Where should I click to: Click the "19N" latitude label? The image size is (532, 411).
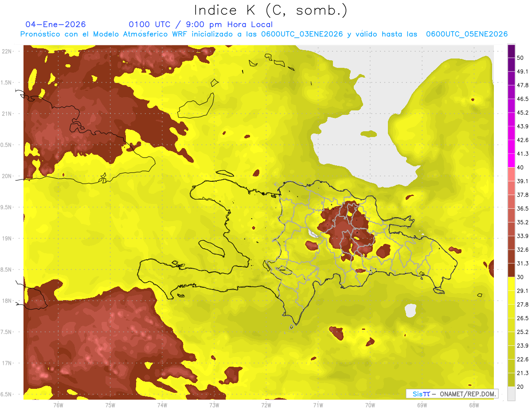point(7,239)
